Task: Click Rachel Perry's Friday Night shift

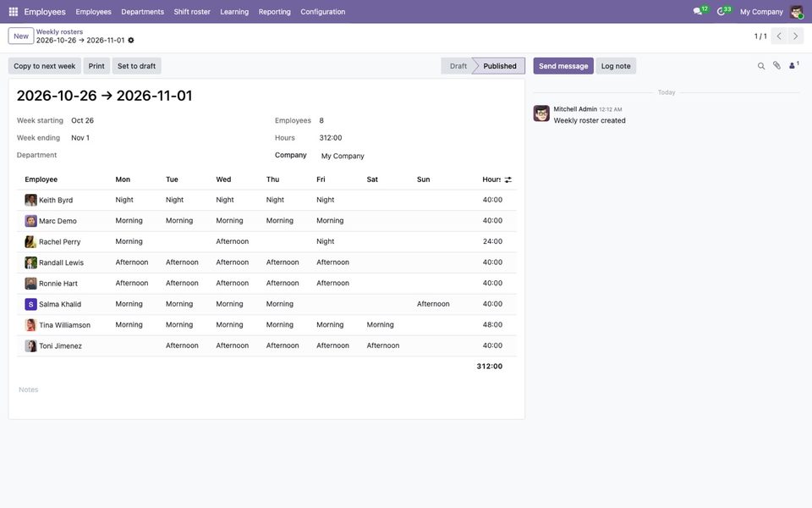Action: pyautogui.click(x=325, y=241)
